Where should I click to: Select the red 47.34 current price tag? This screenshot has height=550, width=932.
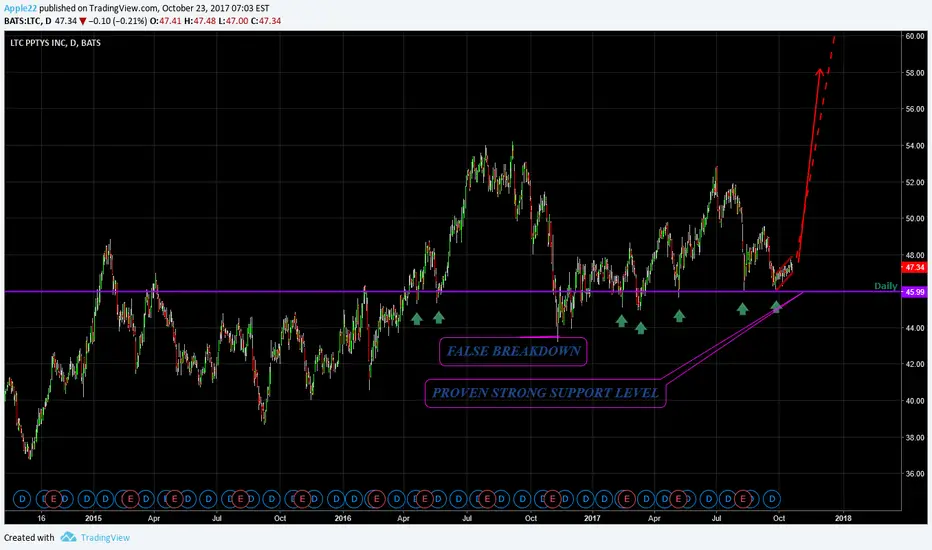(914, 268)
